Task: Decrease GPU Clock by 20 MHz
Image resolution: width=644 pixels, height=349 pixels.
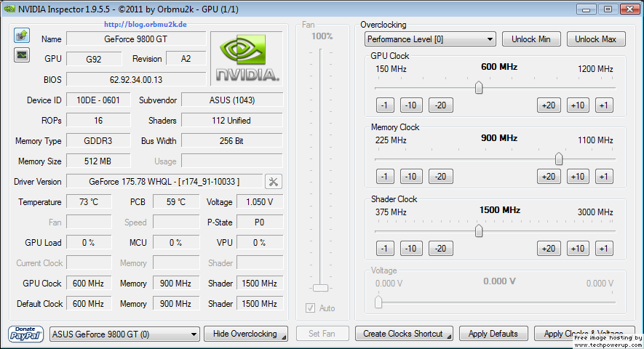Action: (441, 105)
